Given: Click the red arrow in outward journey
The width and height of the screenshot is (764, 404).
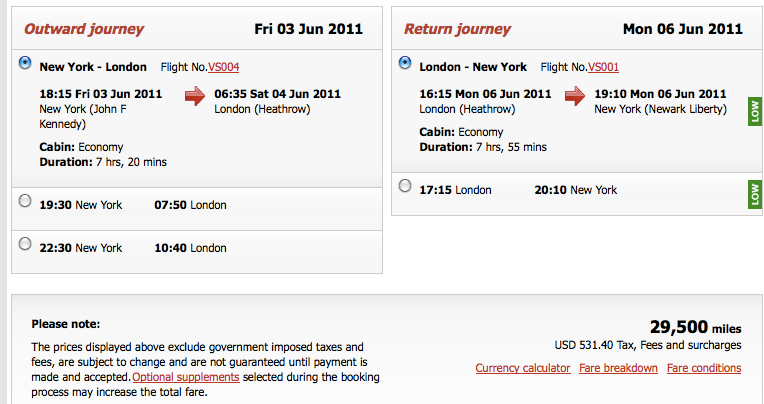Looking at the screenshot, I should click(x=195, y=96).
